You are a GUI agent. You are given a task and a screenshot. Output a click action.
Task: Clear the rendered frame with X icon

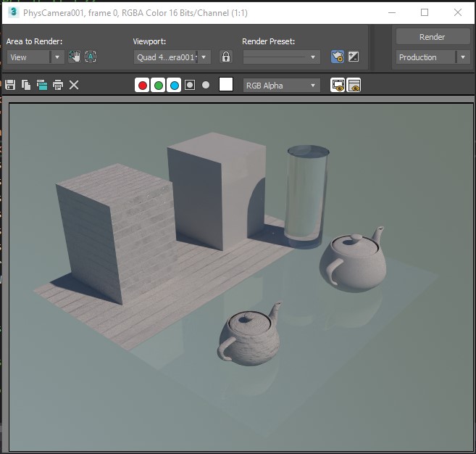coord(74,85)
